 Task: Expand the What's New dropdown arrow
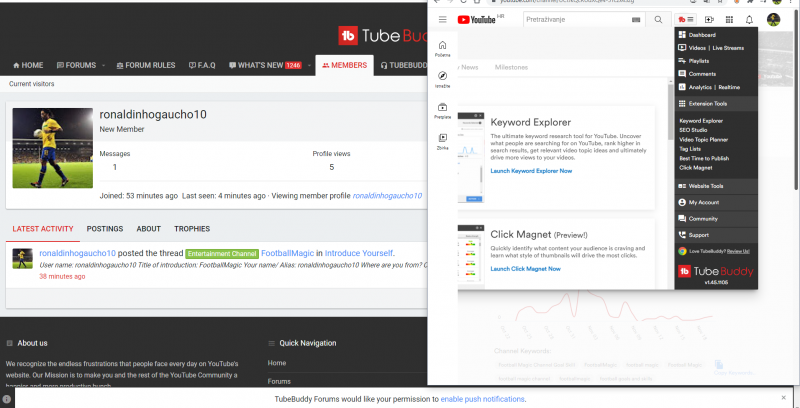tap(309, 65)
